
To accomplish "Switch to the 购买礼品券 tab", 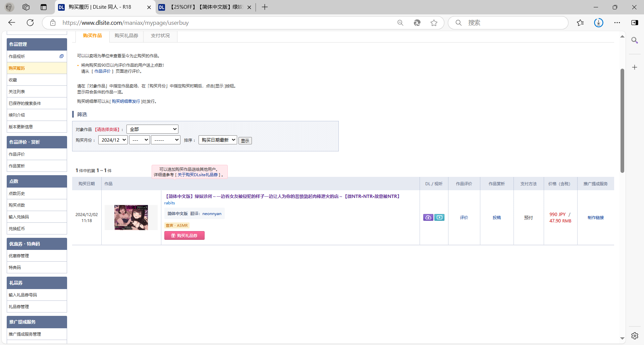I will tap(126, 36).
